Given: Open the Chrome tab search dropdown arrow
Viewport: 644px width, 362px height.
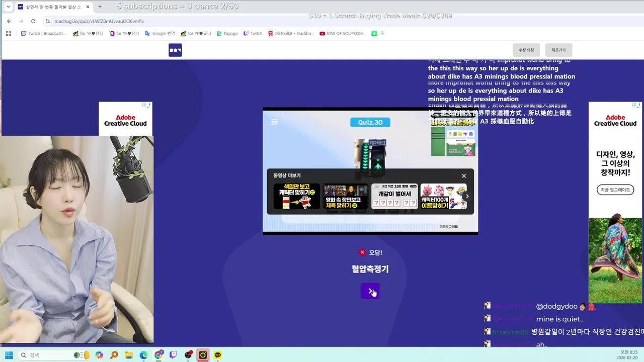Looking at the screenshot, I should pyautogui.click(x=8, y=7).
